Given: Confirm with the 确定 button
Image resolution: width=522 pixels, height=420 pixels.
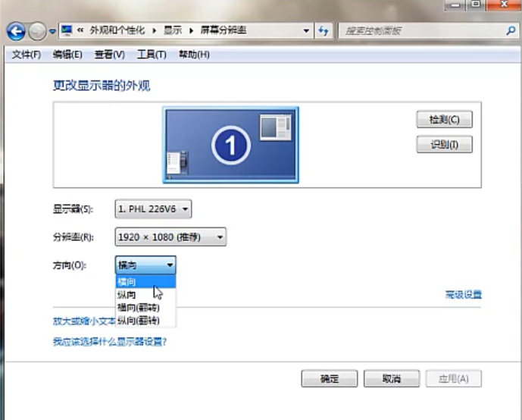Looking at the screenshot, I should pyautogui.click(x=329, y=378).
